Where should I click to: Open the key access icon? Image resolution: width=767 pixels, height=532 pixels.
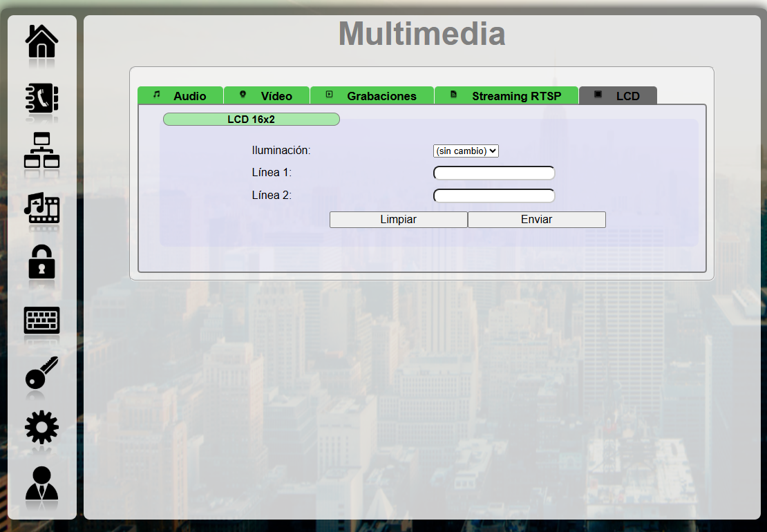41,372
